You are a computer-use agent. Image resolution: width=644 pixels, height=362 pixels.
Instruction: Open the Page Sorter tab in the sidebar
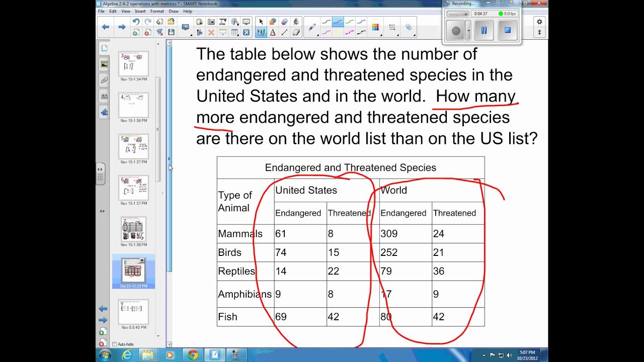pyautogui.click(x=104, y=48)
